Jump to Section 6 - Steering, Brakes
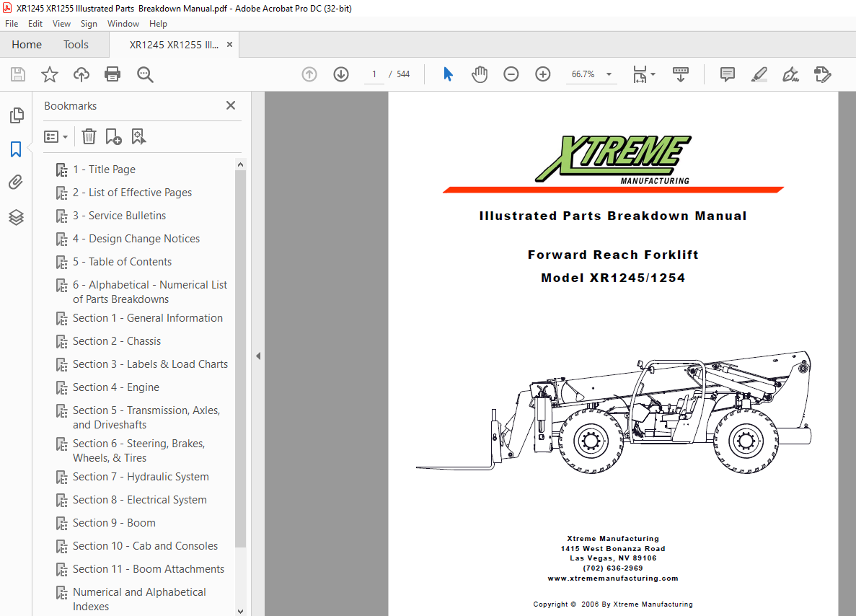This screenshot has width=856, height=616. (x=138, y=451)
